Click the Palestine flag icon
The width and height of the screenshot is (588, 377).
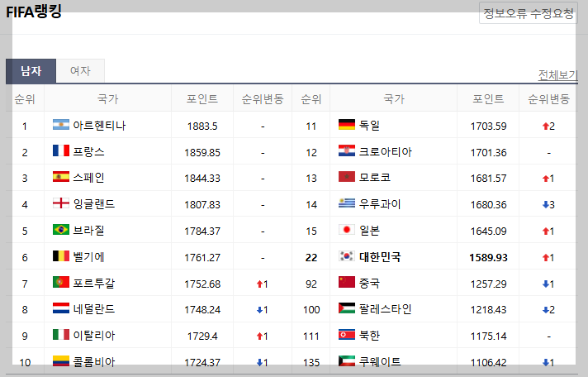click(347, 308)
